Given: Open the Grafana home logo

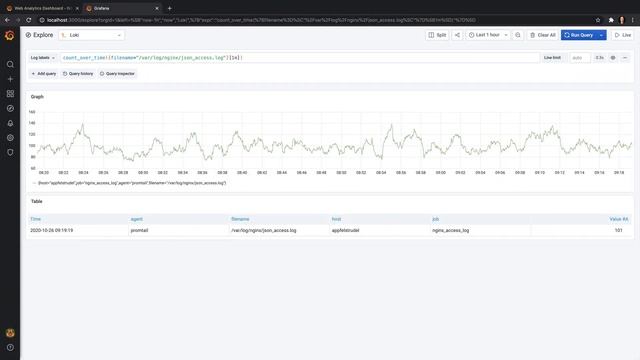Looking at the screenshot, I should (x=10, y=36).
